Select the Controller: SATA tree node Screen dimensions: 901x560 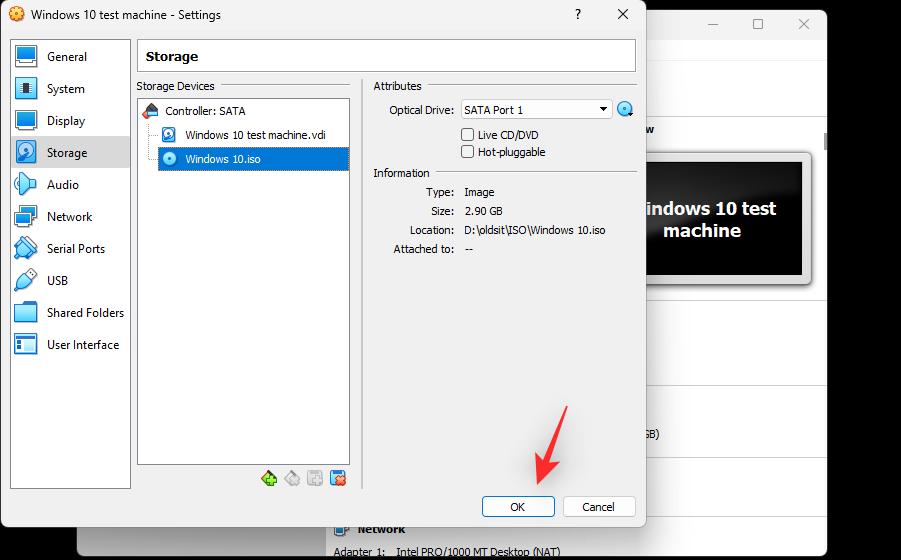point(205,111)
